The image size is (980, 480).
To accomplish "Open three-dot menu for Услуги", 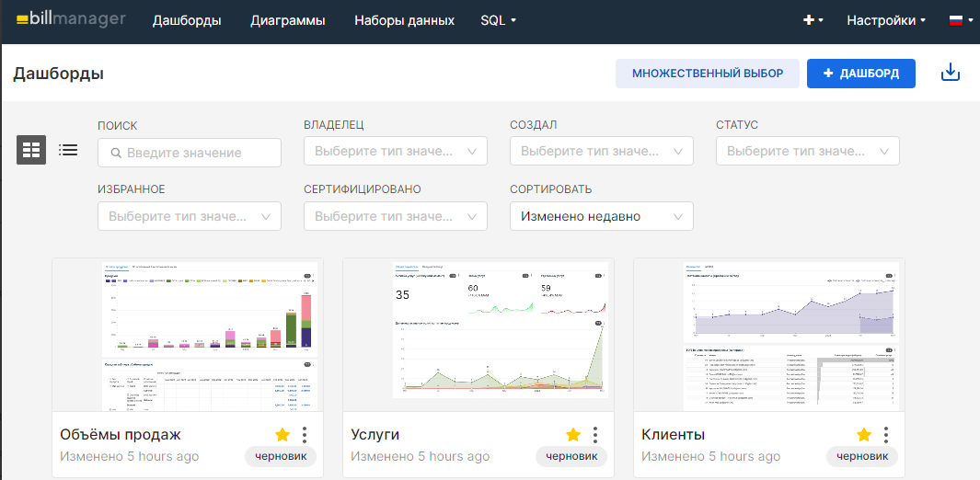I will (x=595, y=434).
